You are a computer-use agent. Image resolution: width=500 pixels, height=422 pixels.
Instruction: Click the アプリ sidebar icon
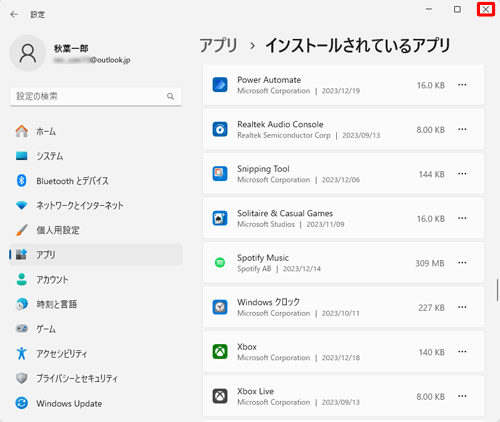coord(22,255)
